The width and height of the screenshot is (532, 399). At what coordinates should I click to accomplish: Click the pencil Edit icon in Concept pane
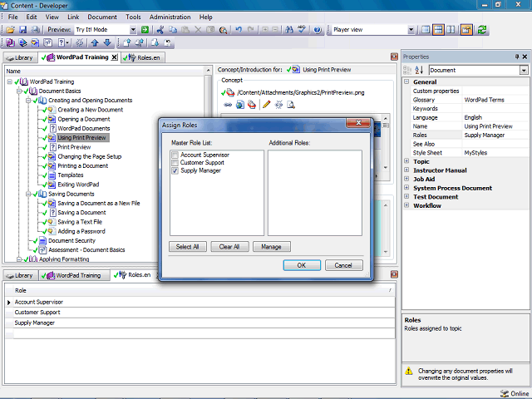click(266, 105)
